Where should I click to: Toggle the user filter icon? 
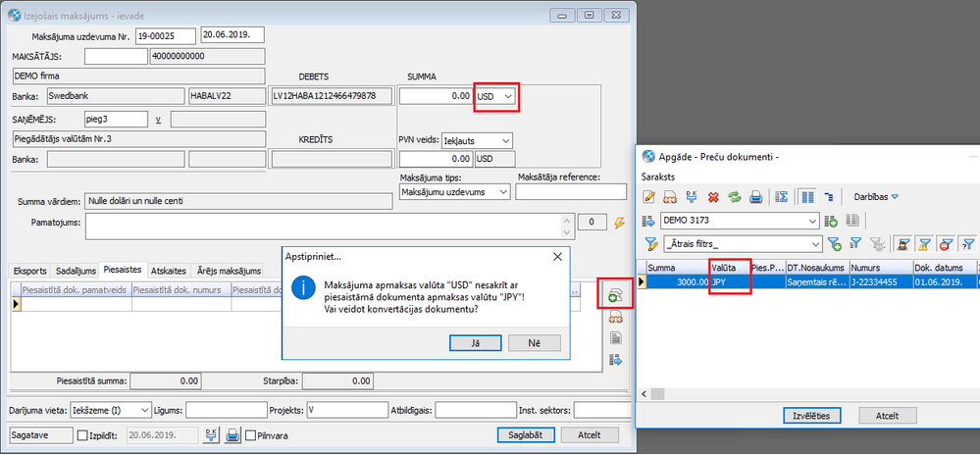point(903,244)
